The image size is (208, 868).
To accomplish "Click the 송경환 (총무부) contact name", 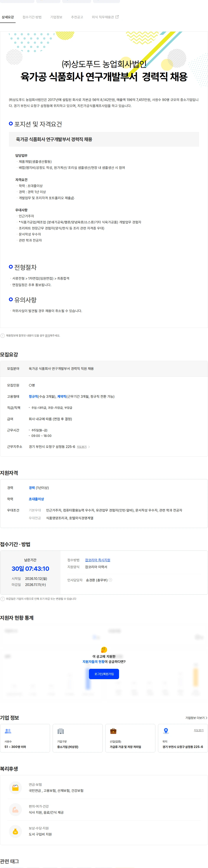I will tap(97, 580).
